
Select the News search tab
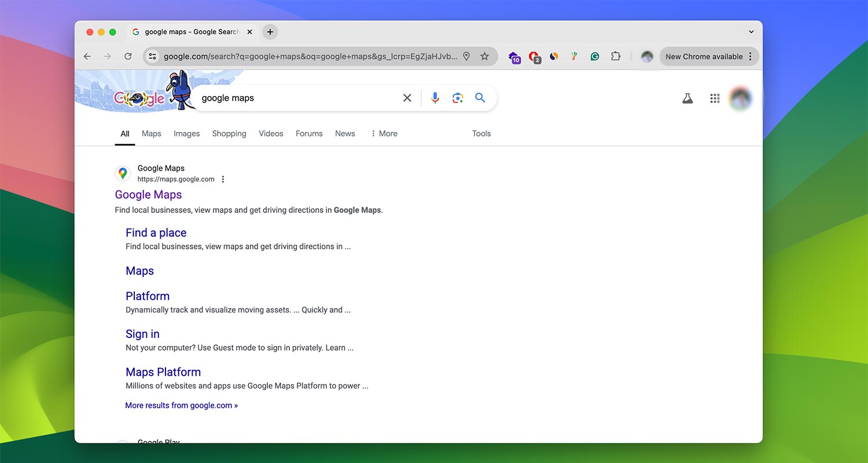345,134
